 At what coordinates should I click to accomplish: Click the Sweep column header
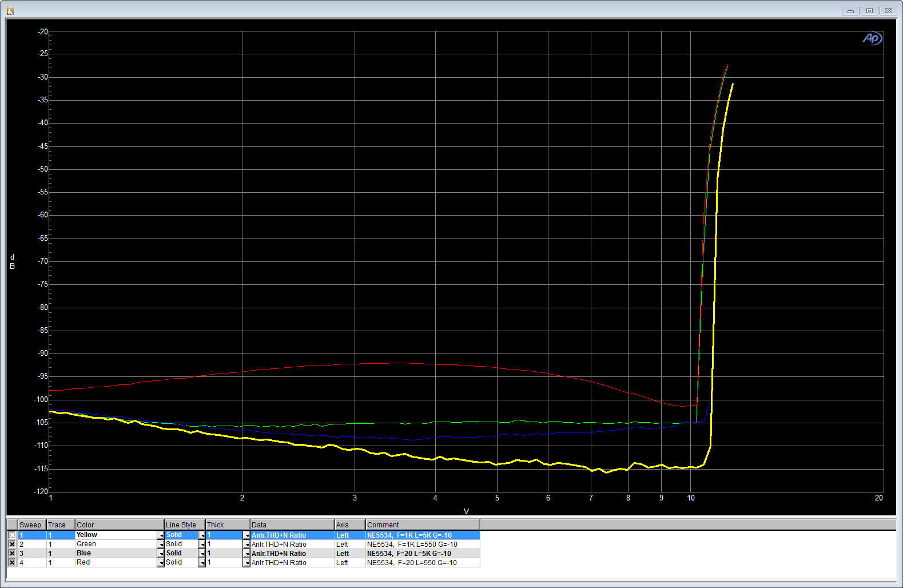[32, 525]
